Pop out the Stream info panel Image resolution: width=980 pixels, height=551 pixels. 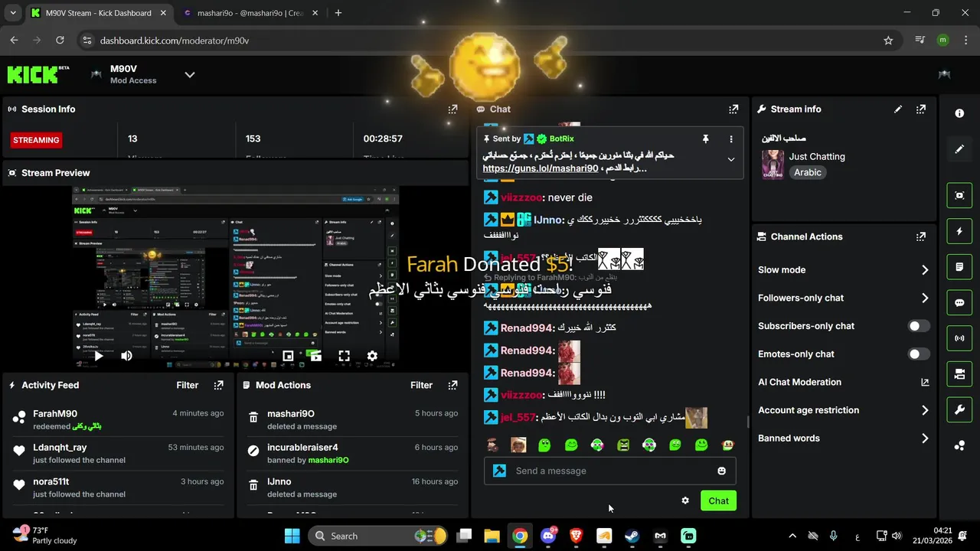point(921,109)
